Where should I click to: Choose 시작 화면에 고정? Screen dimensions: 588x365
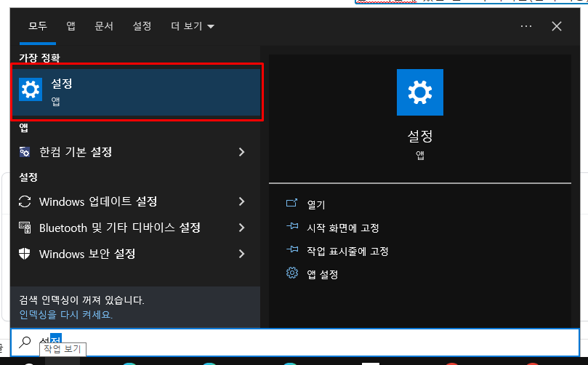pos(343,228)
